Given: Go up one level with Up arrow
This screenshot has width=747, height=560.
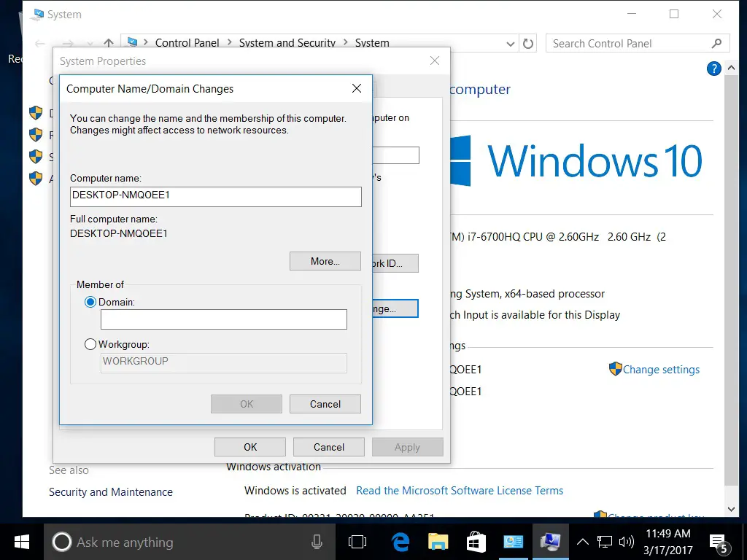Looking at the screenshot, I should coord(109,43).
